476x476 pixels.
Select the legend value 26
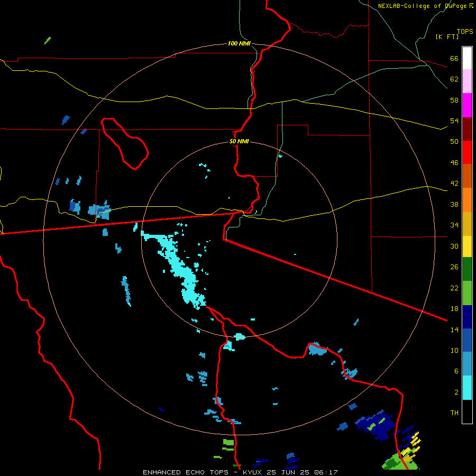click(x=454, y=267)
